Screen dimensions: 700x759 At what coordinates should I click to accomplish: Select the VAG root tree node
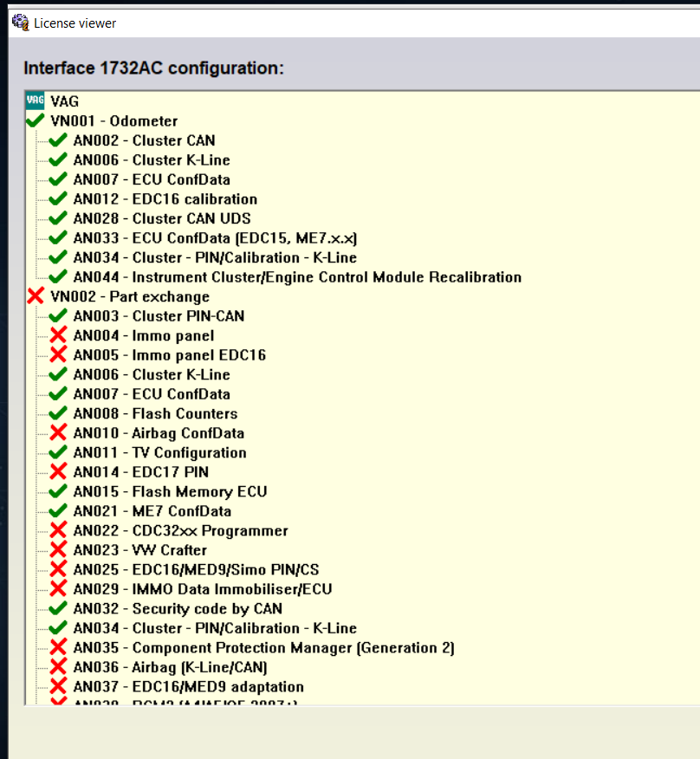tap(64, 101)
